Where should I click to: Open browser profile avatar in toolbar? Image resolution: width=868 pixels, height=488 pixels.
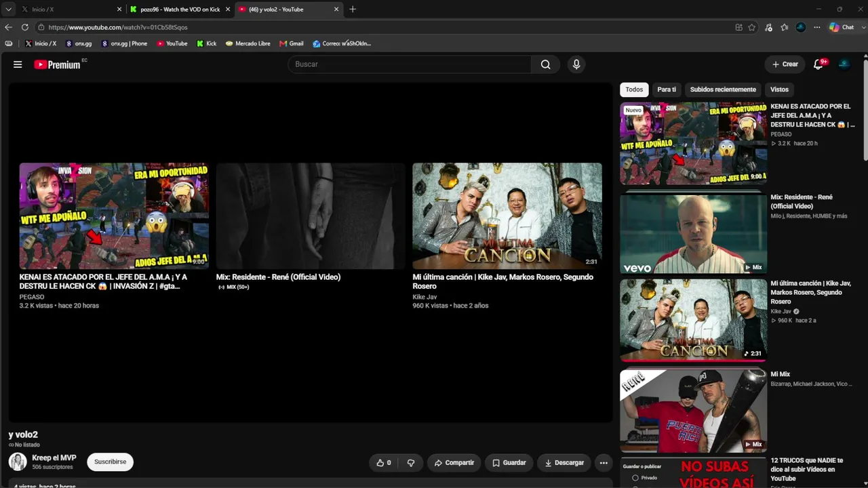click(x=801, y=27)
